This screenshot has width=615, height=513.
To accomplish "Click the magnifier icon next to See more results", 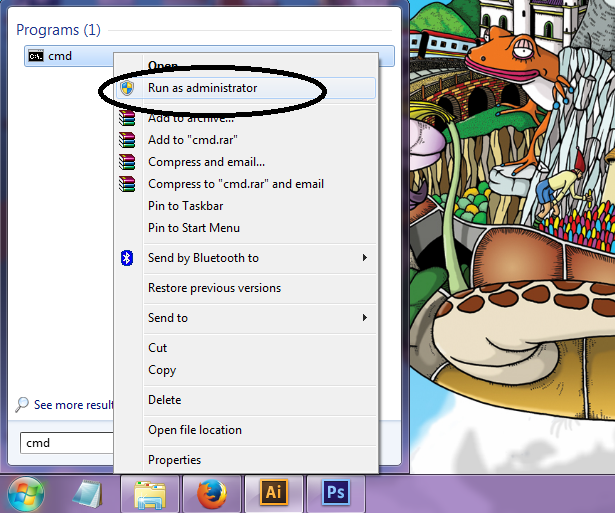I will pyautogui.click(x=22, y=404).
